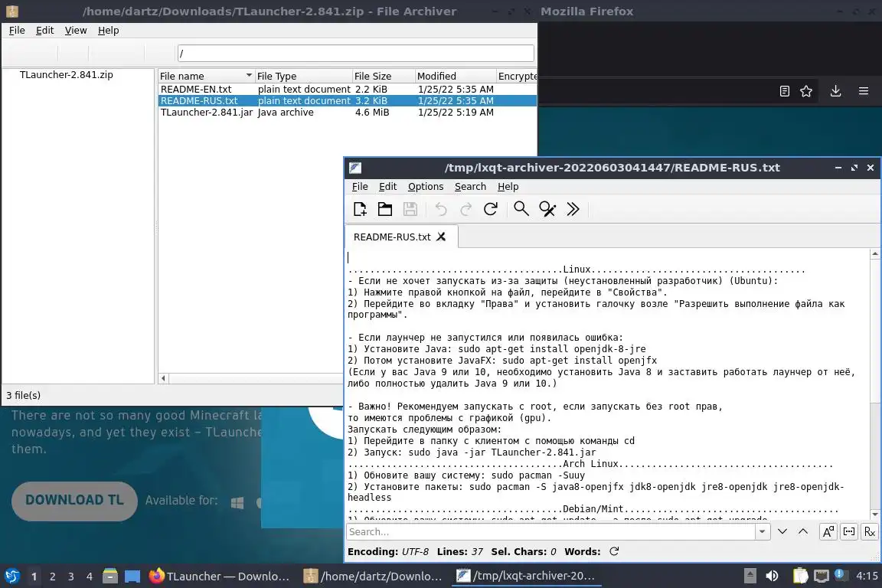The width and height of the screenshot is (882, 588).
Task: Open Firefox hamburger menu
Action: click(x=864, y=91)
